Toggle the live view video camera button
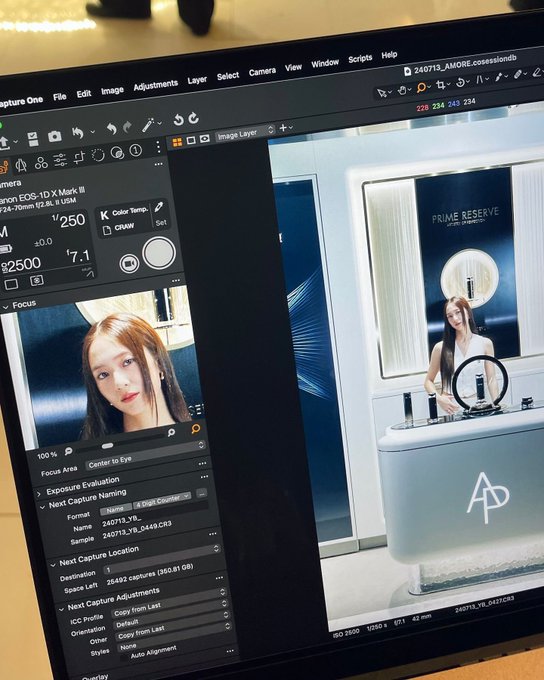 [x=129, y=263]
